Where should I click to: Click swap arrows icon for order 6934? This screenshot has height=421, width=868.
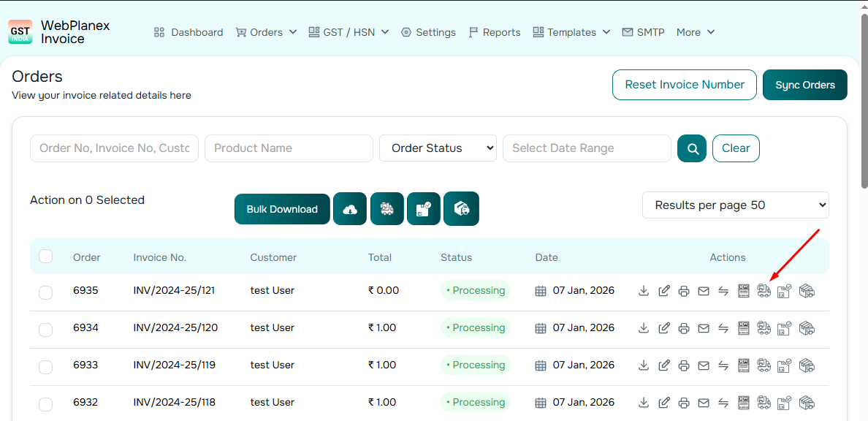[x=723, y=328]
